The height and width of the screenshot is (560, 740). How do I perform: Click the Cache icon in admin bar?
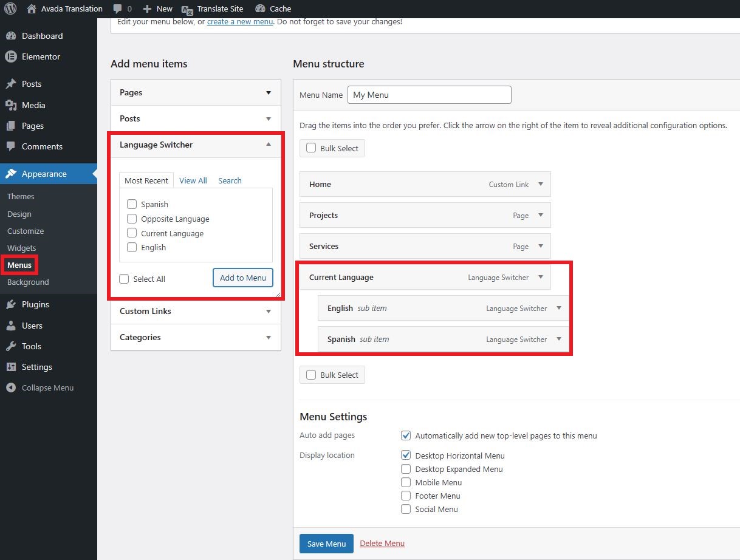point(261,9)
